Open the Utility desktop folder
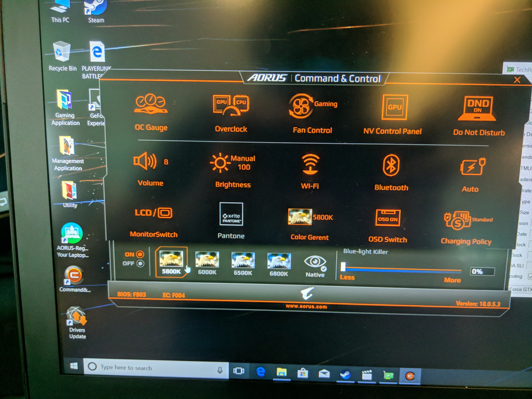This screenshot has width=532, height=399. point(69,194)
